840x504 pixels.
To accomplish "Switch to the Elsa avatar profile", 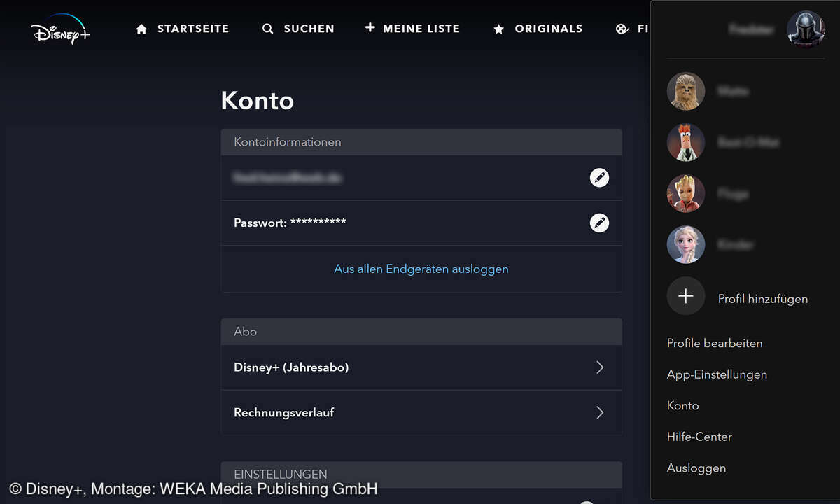I will point(686,244).
